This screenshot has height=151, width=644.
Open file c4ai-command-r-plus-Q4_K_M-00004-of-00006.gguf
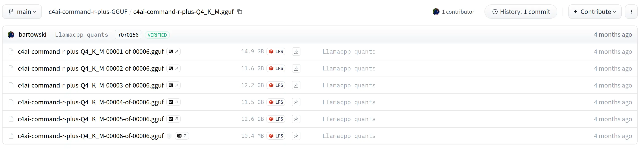coord(91,102)
